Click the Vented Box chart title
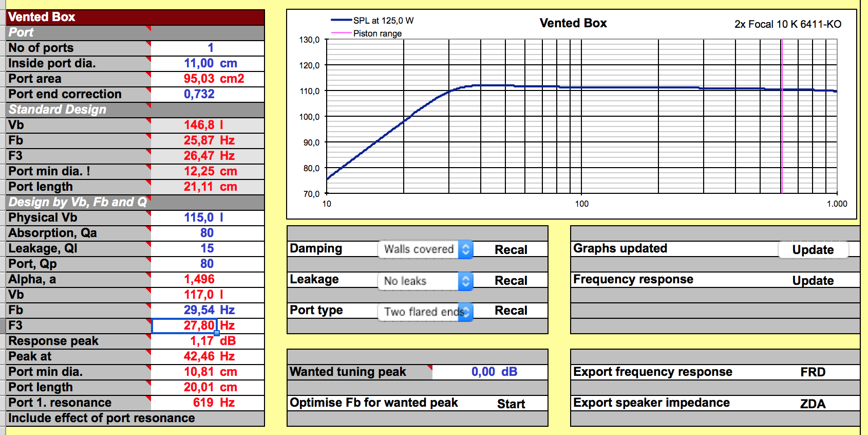The height and width of the screenshot is (435, 868). coord(573,23)
